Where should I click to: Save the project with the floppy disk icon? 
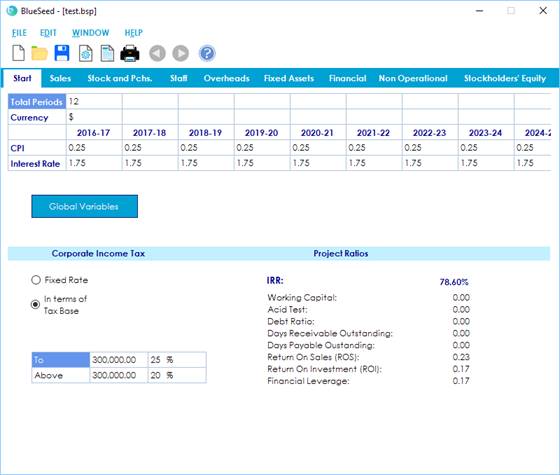[x=62, y=53]
